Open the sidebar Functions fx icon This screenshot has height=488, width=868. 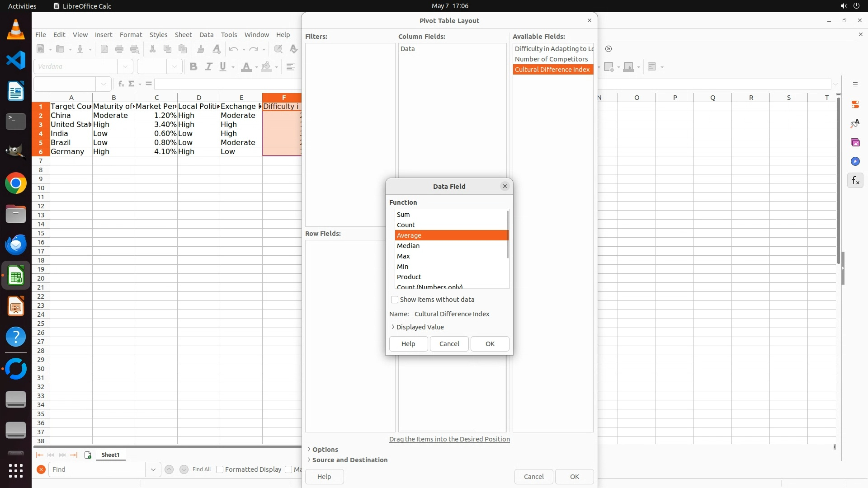855,181
